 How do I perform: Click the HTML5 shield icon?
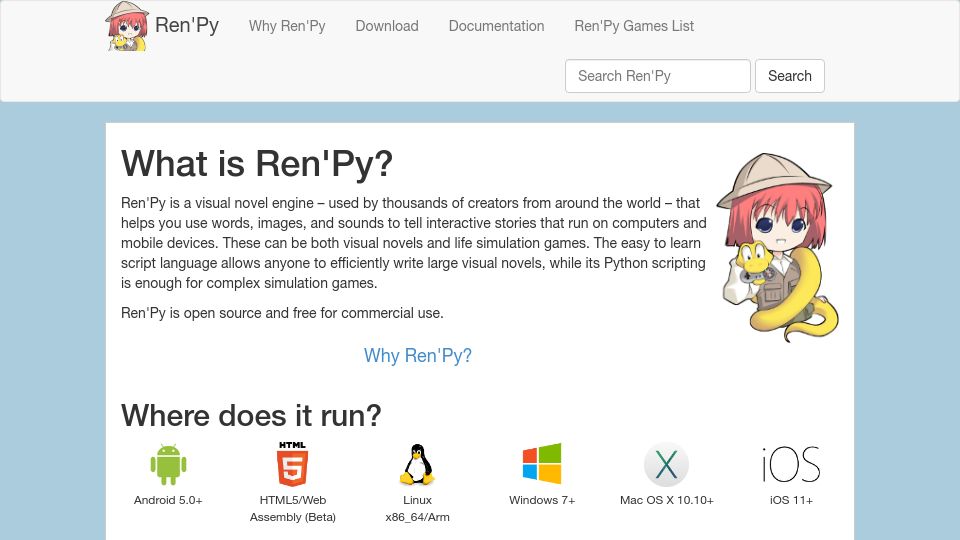point(293,464)
